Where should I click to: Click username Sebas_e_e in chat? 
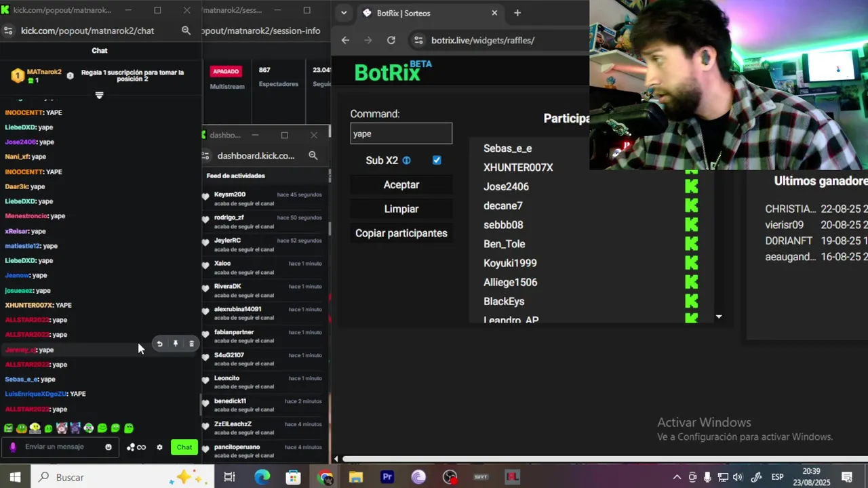click(x=21, y=380)
